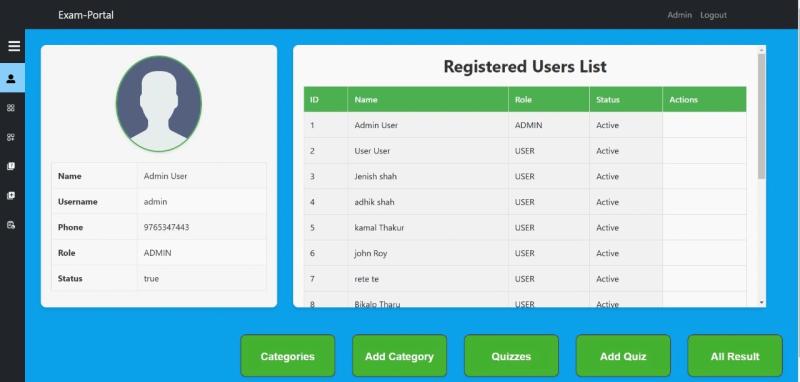Click the username value 'admin'
800x382 pixels.
(x=155, y=201)
